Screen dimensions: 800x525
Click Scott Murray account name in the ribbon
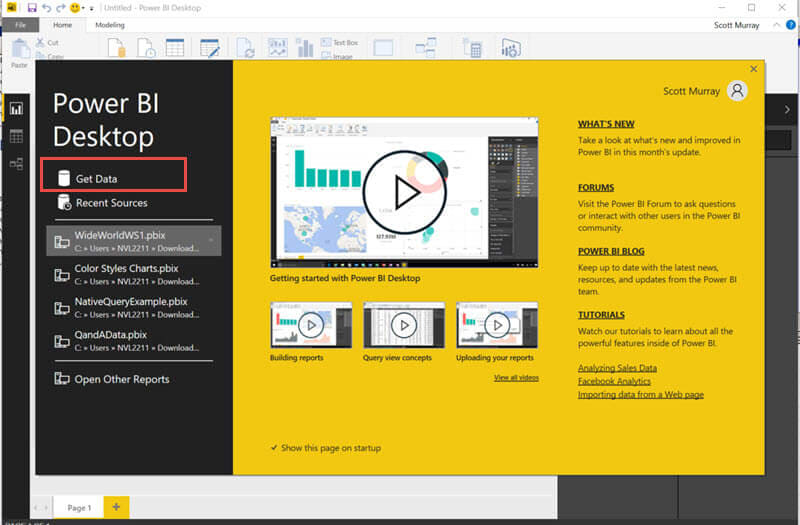736,25
